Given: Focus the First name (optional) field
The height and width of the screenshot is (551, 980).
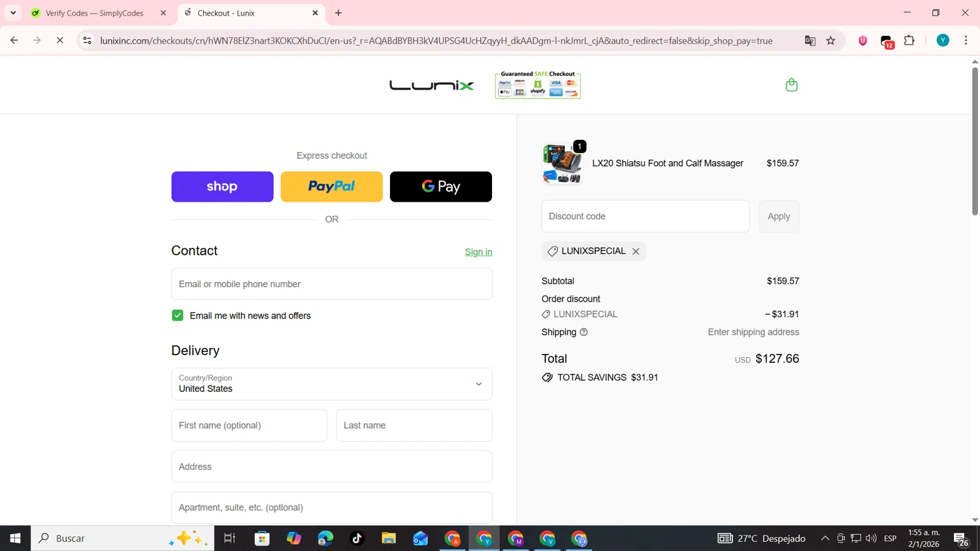Looking at the screenshot, I should (249, 426).
